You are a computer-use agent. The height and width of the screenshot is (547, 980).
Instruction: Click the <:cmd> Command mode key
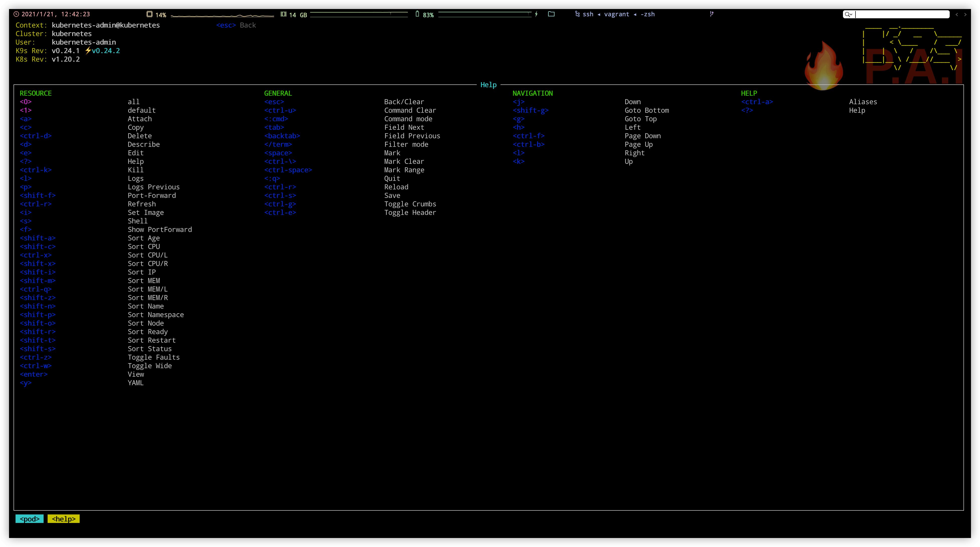tap(276, 119)
